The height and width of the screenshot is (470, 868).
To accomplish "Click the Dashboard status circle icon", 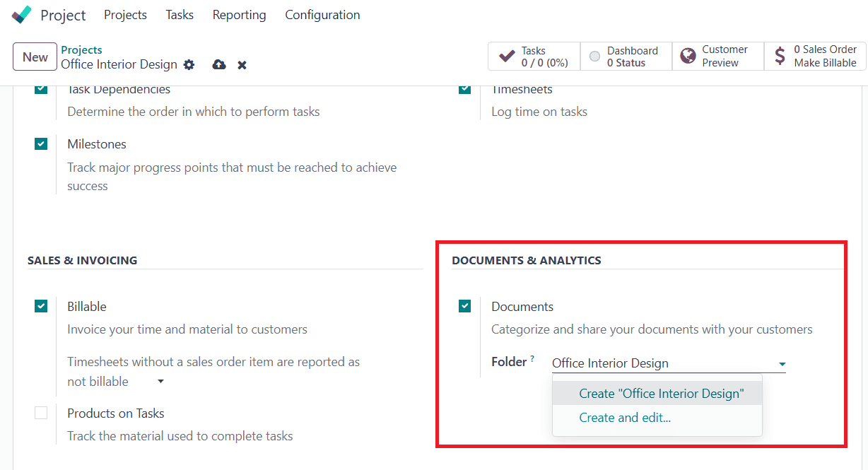I will pyautogui.click(x=595, y=57).
